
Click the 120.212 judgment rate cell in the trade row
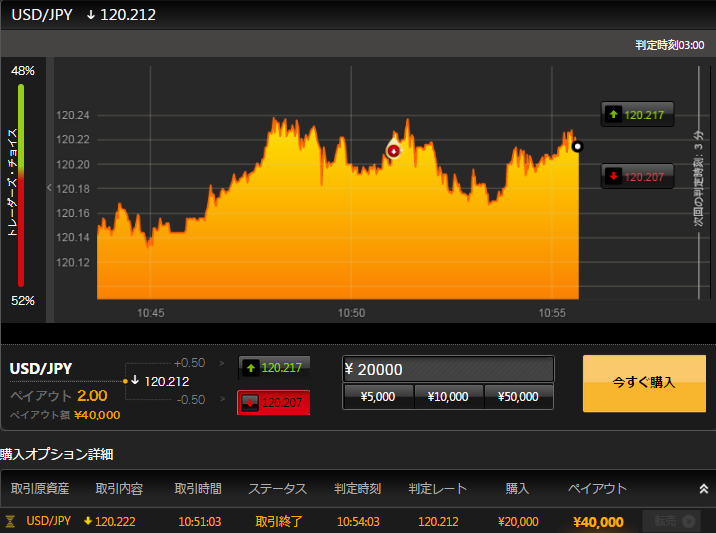click(x=438, y=521)
